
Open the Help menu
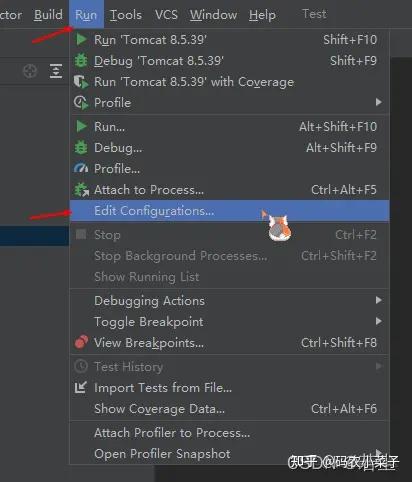pos(262,15)
